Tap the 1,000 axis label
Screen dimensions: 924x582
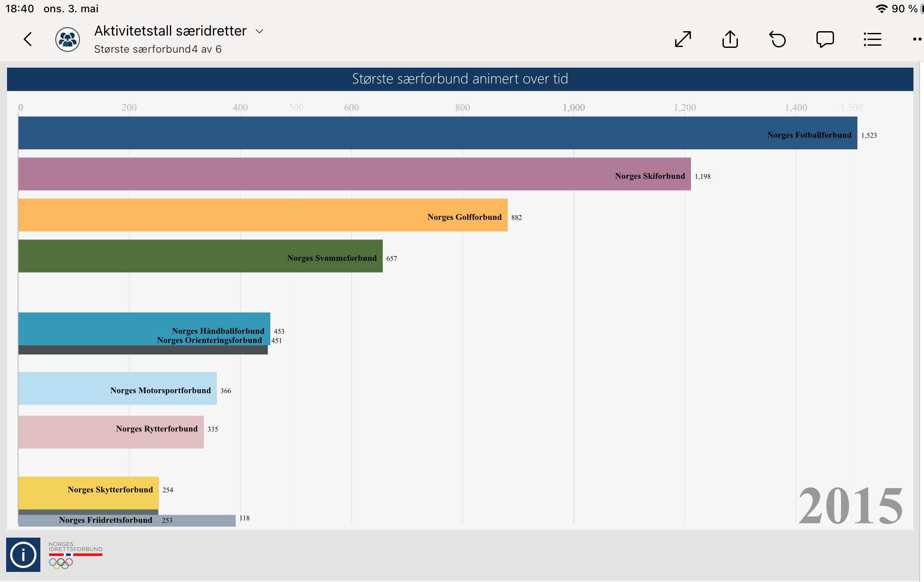point(574,108)
